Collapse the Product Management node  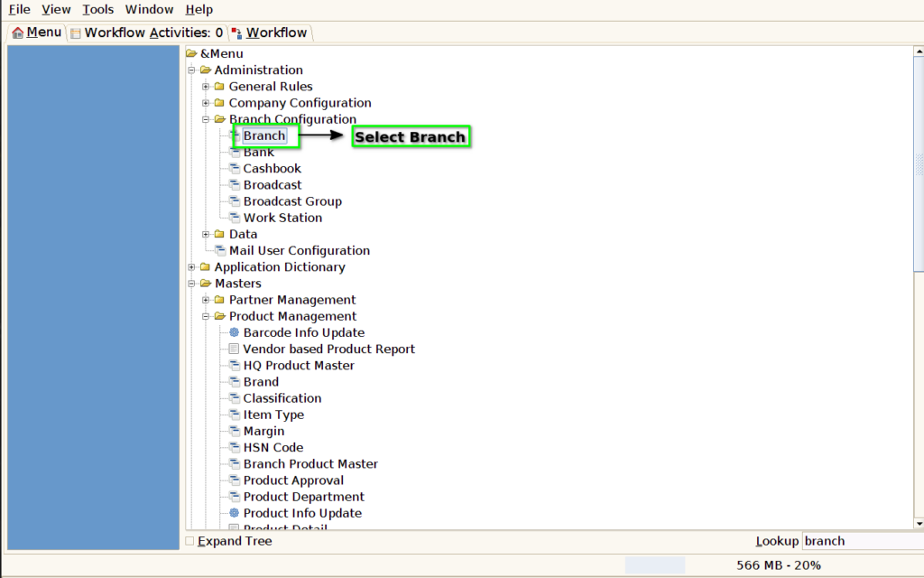click(206, 316)
